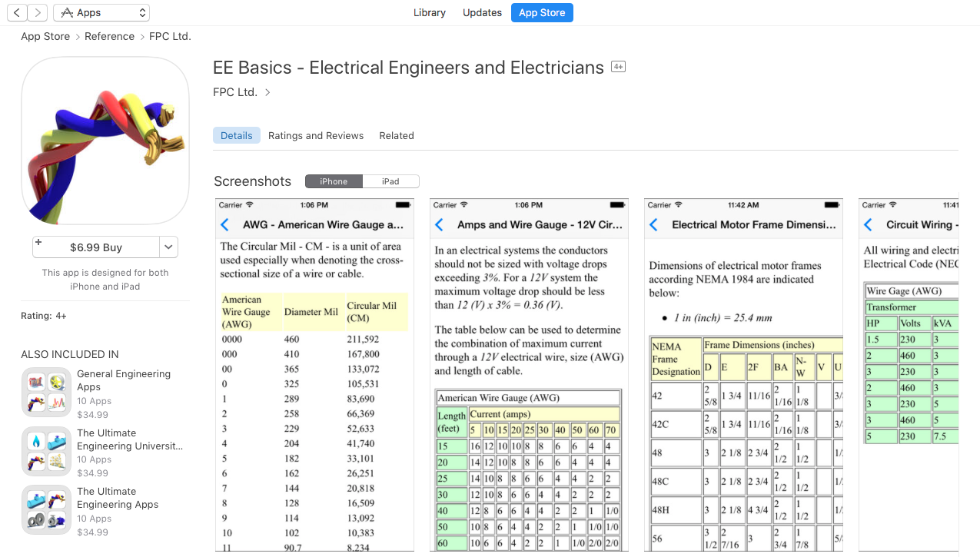The width and height of the screenshot is (980, 557).
Task: Click back arrow in AWG screenshot
Action: (x=224, y=225)
